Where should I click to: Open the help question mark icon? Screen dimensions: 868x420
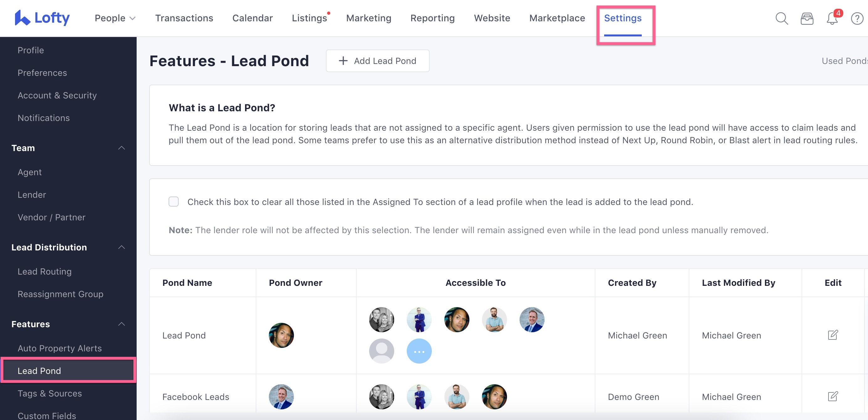click(x=857, y=18)
